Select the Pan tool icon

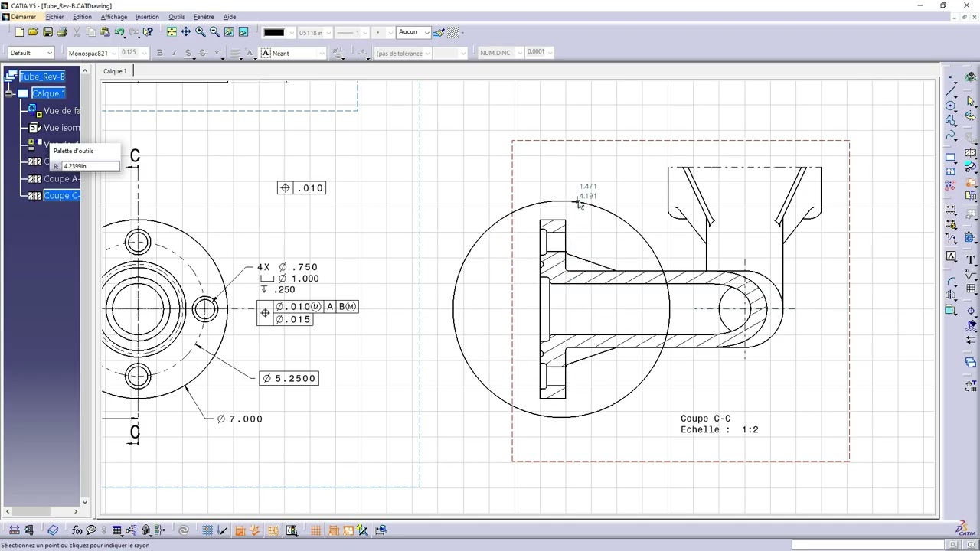pos(186,32)
